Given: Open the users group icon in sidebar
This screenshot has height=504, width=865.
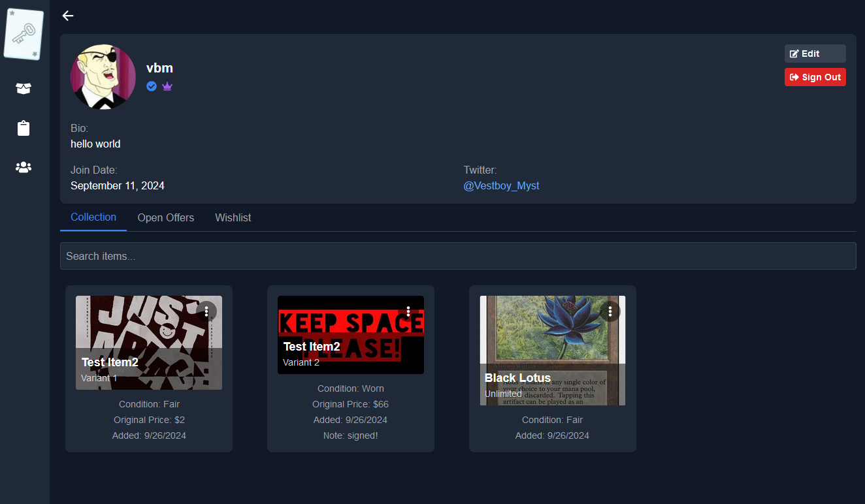Looking at the screenshot, I should (x=24, y=167).
